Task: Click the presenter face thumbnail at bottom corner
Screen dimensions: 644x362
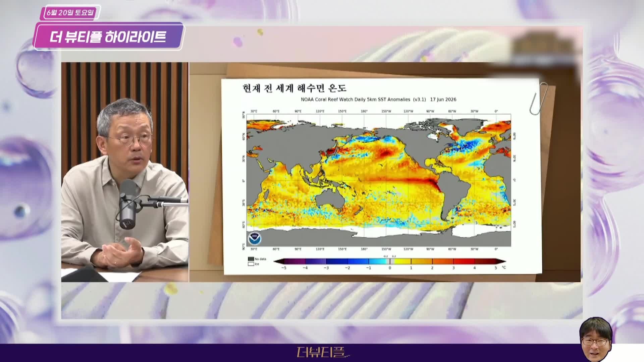Action: [x=595, y=339]
